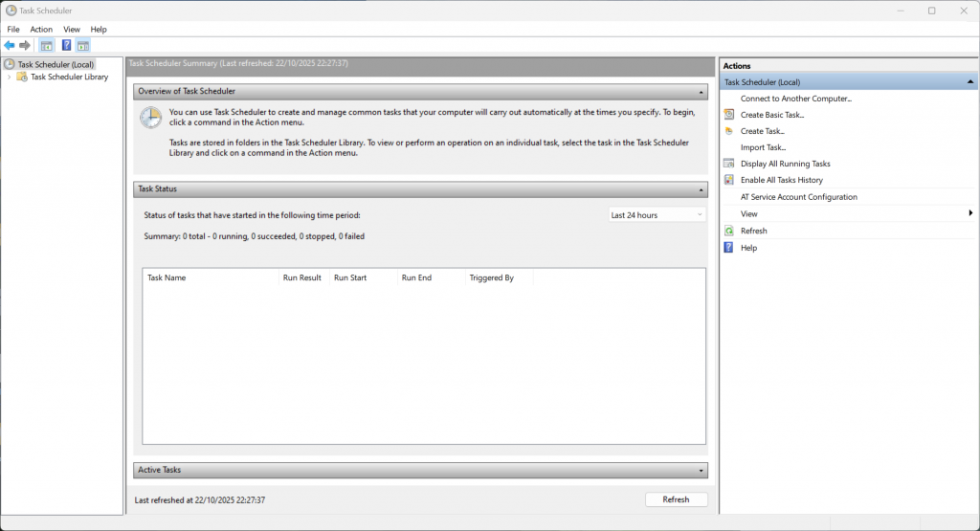
Task: Sort by the Task Name column header
Action: tap(211, 277)
